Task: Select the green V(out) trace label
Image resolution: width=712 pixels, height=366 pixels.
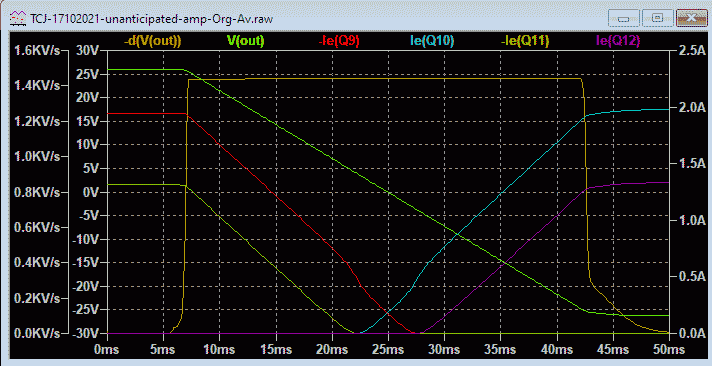Action: (245, 41)
